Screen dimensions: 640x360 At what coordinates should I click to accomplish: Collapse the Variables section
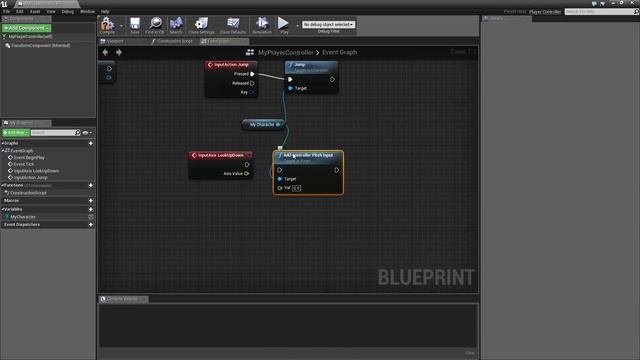(2, 209)
